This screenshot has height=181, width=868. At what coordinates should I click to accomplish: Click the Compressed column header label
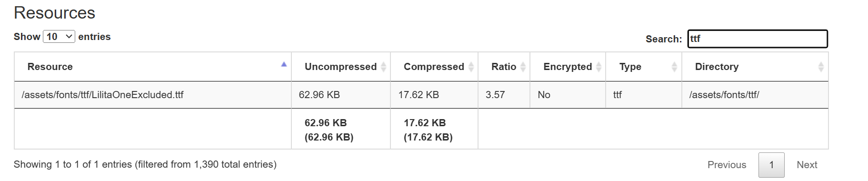point(434,67)
